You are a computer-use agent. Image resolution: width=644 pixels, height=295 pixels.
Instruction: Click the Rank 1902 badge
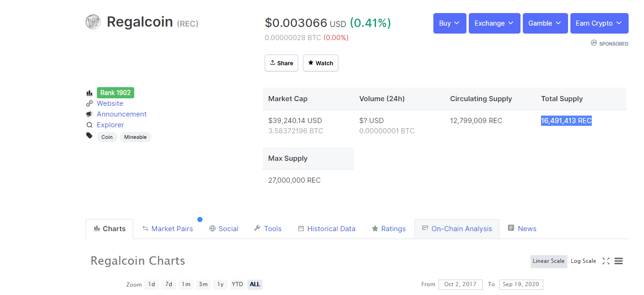click(116, 93)
